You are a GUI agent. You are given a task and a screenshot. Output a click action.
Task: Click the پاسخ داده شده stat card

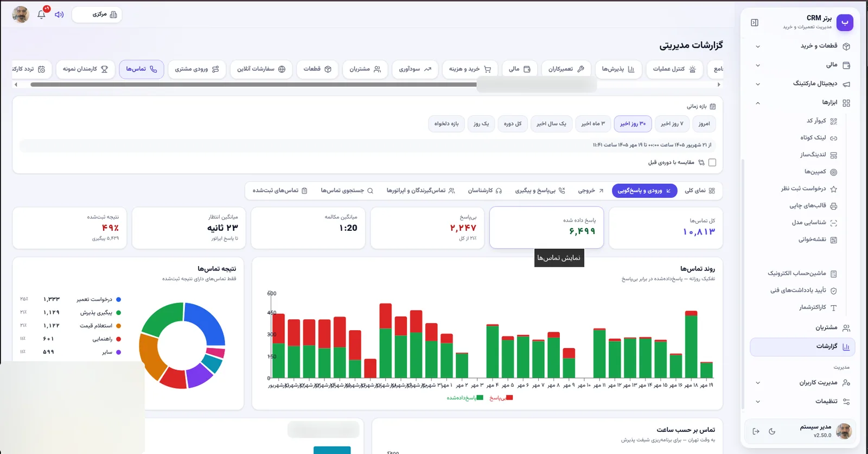tap(546, 228)
